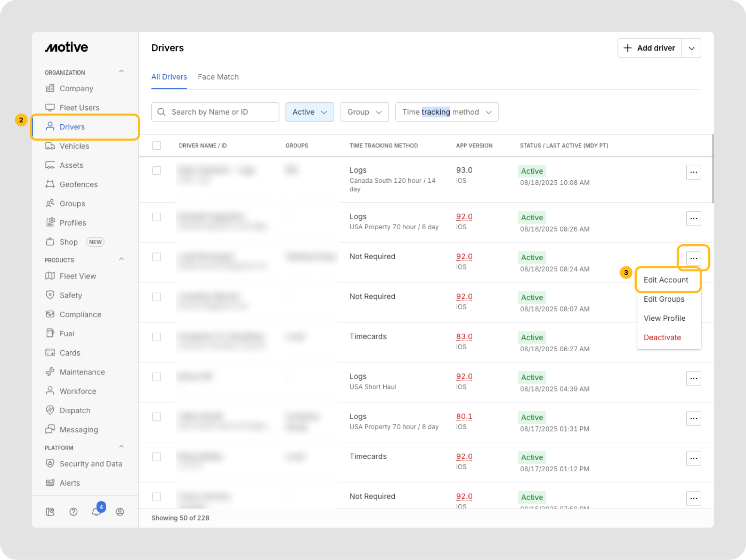
Task: Open the user account profile icon
Action: coord(120,511)
